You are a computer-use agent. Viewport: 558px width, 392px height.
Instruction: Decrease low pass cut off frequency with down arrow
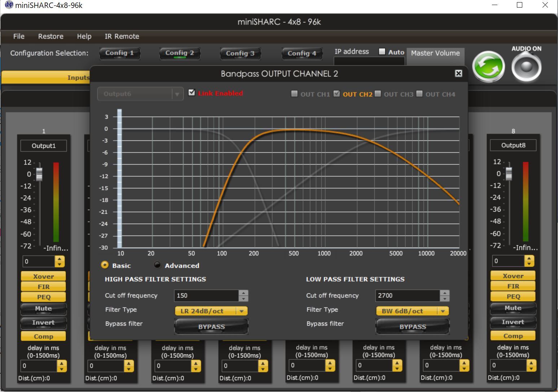[445, 298]
